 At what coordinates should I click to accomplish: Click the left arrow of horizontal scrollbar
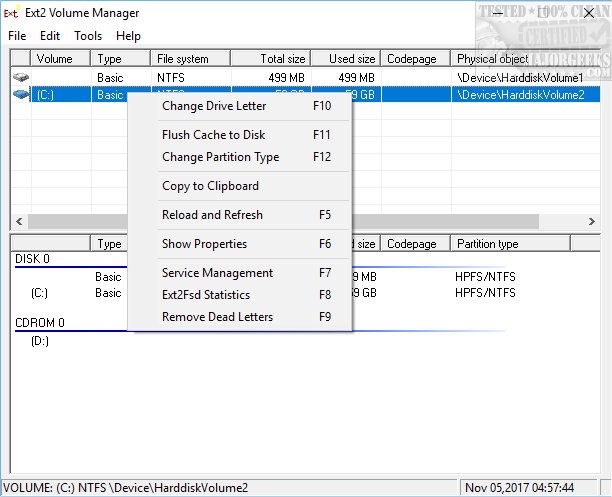point(19,221)
